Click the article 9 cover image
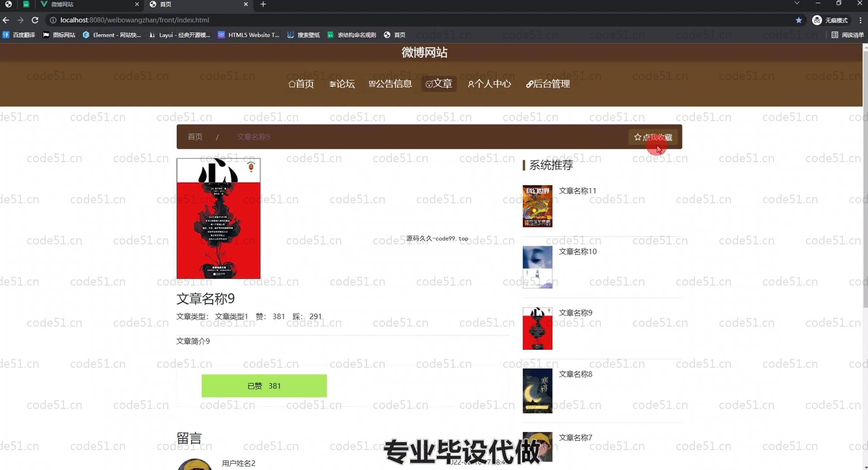868x470 pixels. (x=218, y=218)
